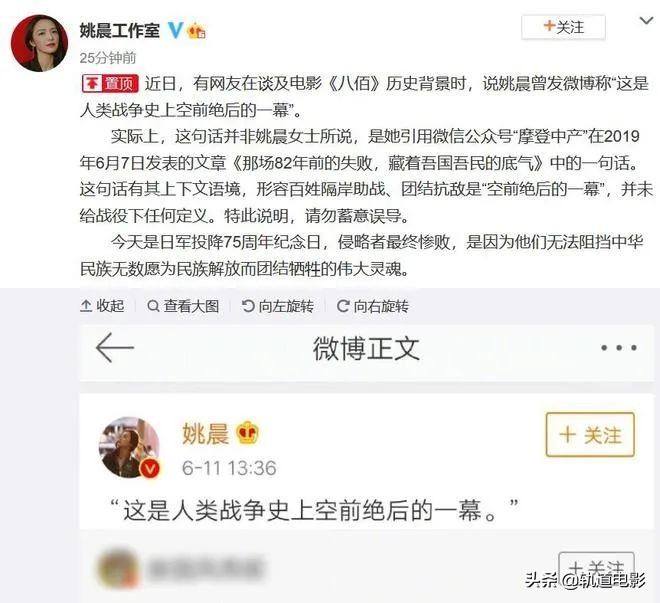Click 姚晨 profile photo in embedded post
The image size is (660, 603).
(x=129, y=447)
